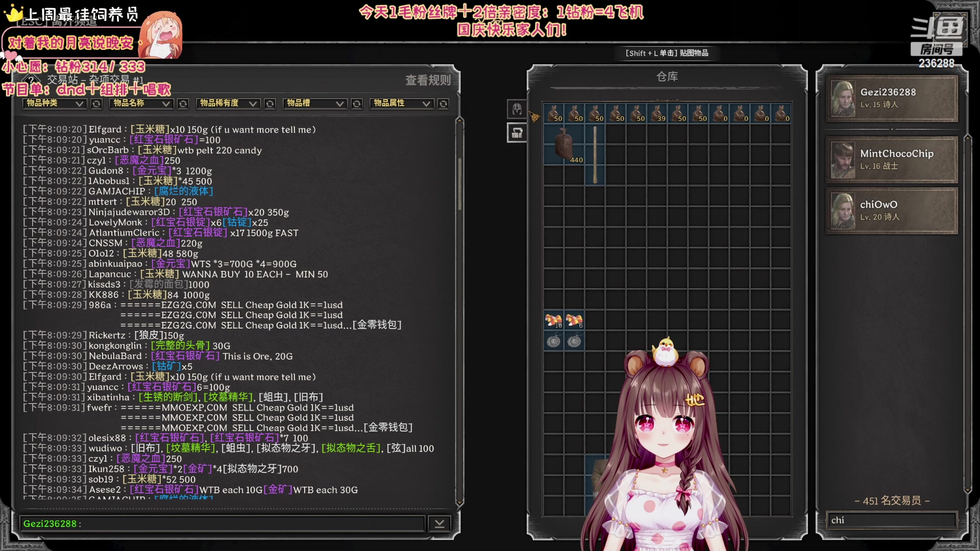Open the 金矿 link in Ikun258's message
Screen dimensions: 980x551
pos(198,469)
